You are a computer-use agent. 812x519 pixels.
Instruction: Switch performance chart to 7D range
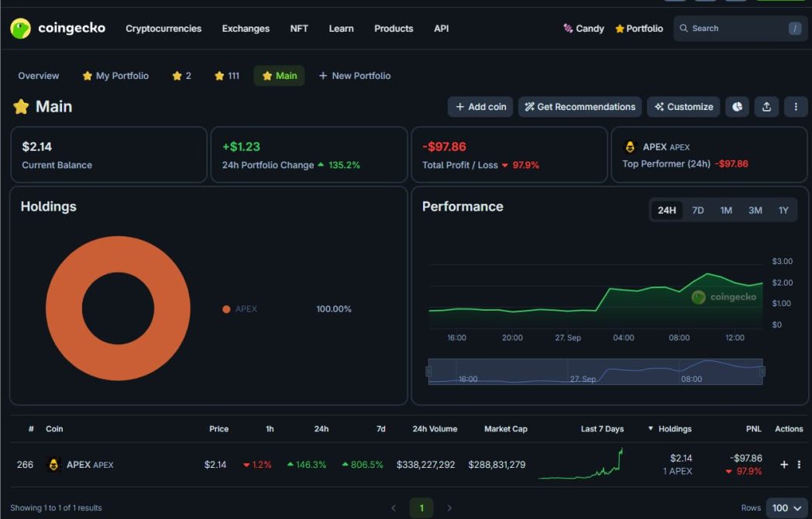pos(697,211)
